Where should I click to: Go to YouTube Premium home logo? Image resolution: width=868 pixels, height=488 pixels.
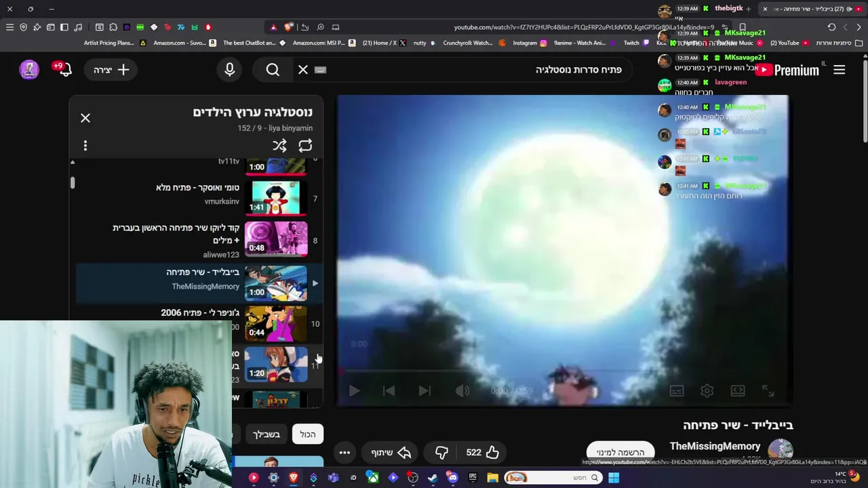click(x=788, y=70)
